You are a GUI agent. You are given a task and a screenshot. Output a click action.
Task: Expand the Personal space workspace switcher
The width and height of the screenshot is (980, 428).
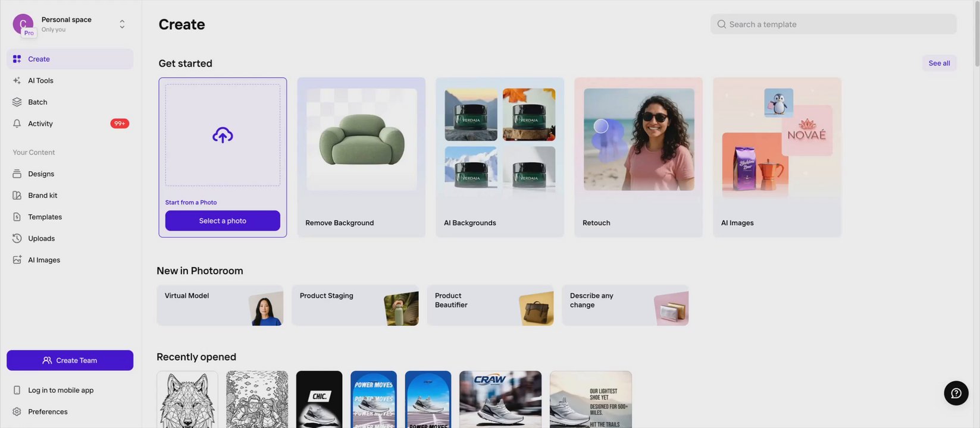(122, 24)
